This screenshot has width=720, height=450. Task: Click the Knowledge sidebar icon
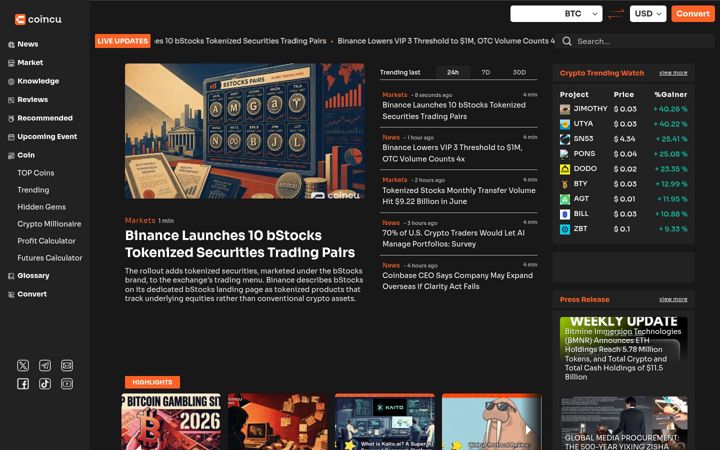[11, 81]
